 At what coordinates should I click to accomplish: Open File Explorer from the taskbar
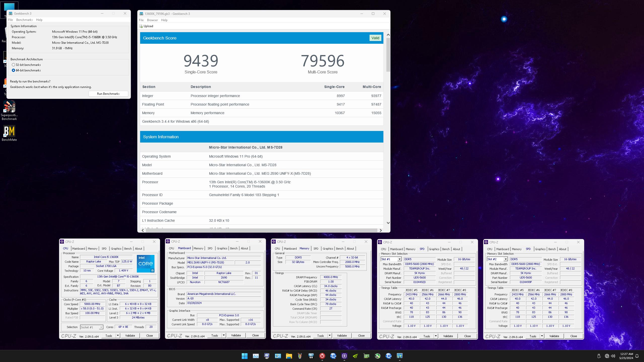click(289, 356)
